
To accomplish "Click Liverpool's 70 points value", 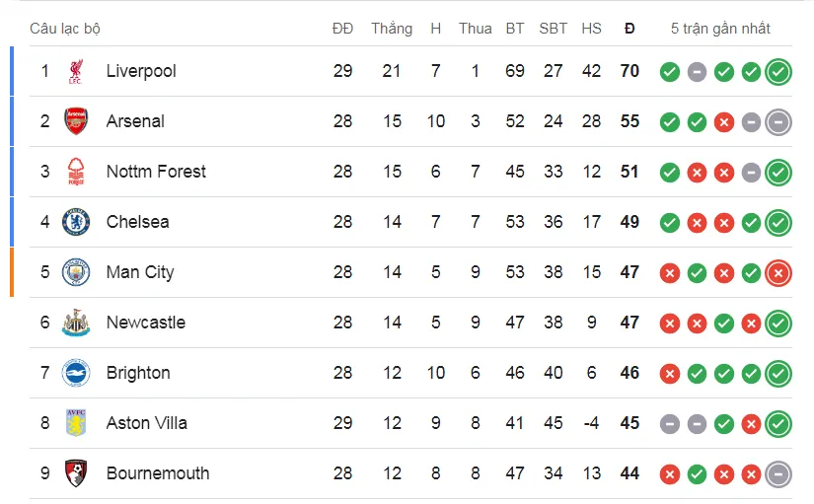I will (629, 71).
